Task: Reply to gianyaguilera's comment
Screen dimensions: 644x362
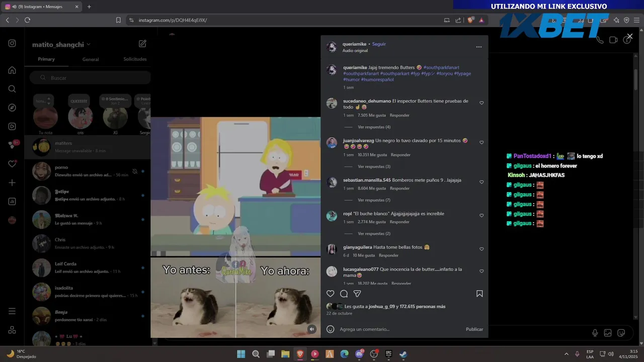Action: [x=388, y=255]
